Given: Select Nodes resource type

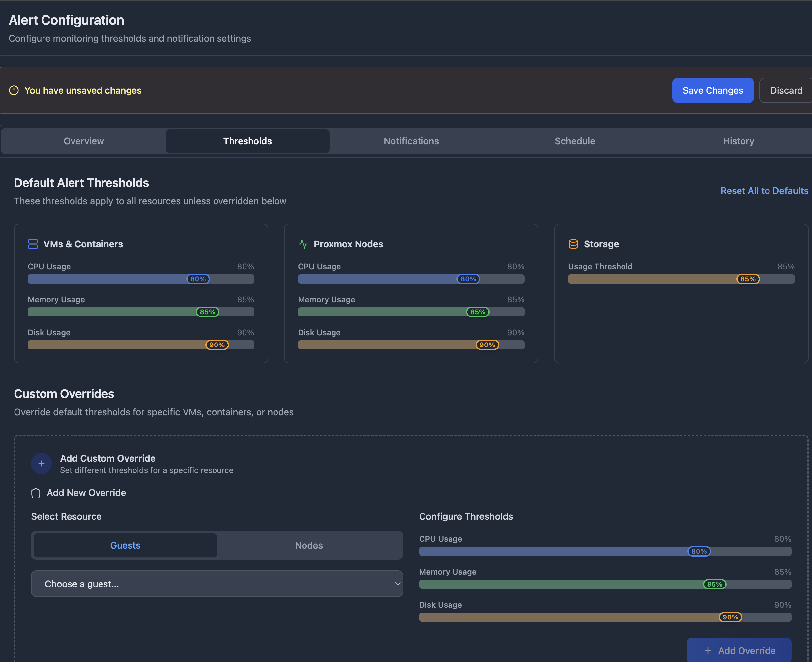Looking at the screenshot, I should point(309,545).
